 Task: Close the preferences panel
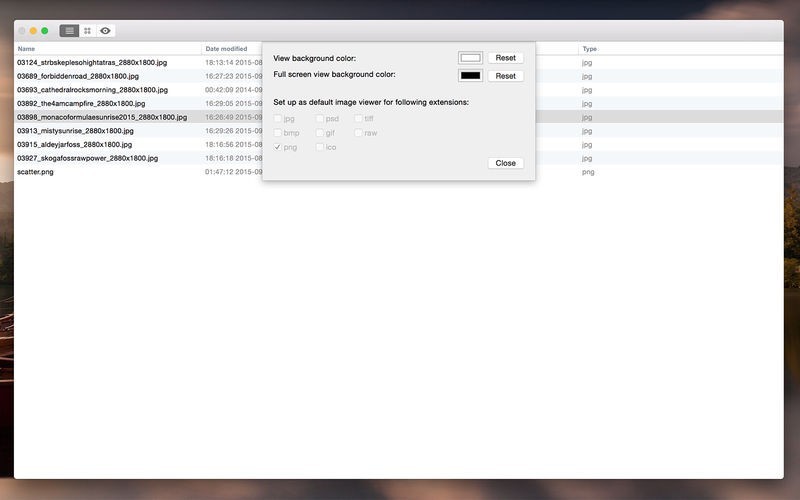505,163
